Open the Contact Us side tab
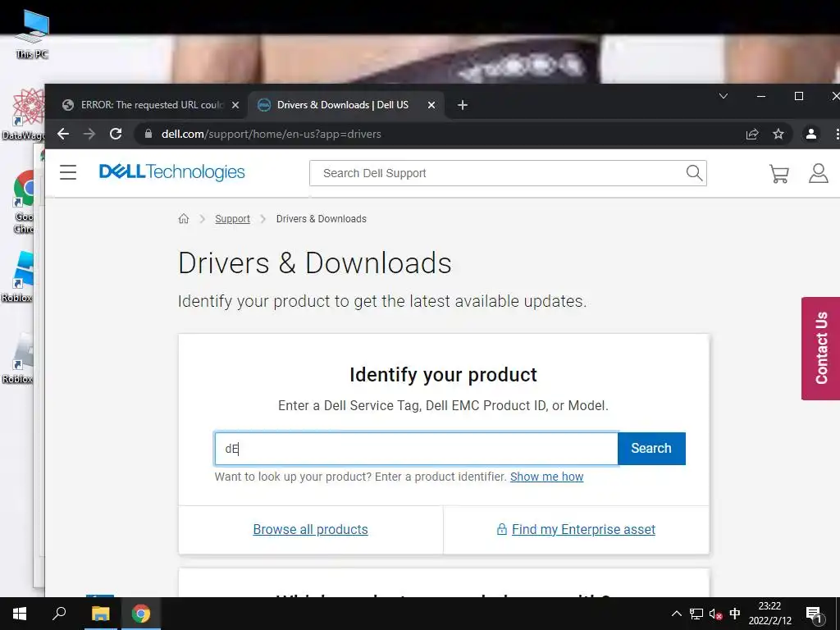Screen dimensions: 840x630 coord(820,348)
